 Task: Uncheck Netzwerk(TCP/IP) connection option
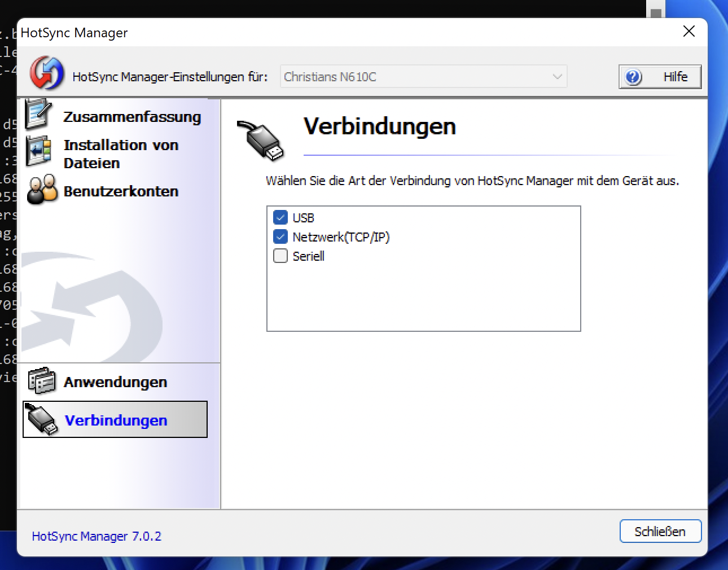click(280, 236)
